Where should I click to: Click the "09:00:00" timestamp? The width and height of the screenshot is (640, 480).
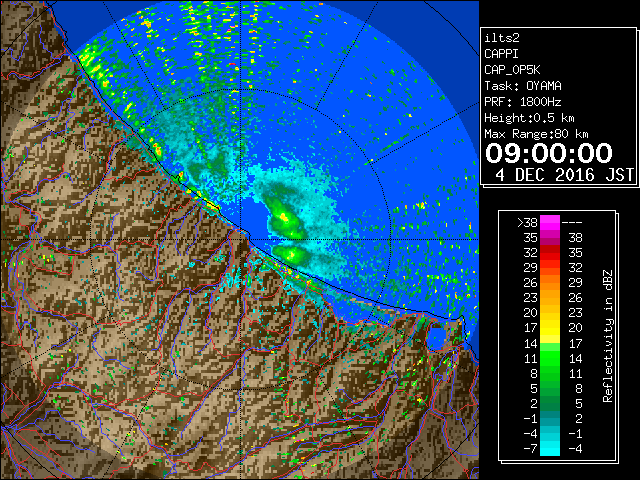click(x=549, y=153)
